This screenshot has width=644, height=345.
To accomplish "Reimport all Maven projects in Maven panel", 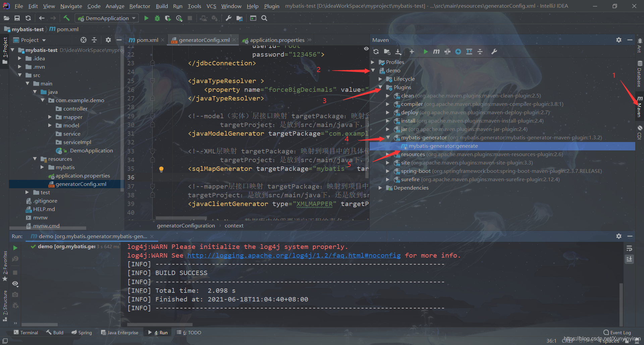I will coord(376,52).
